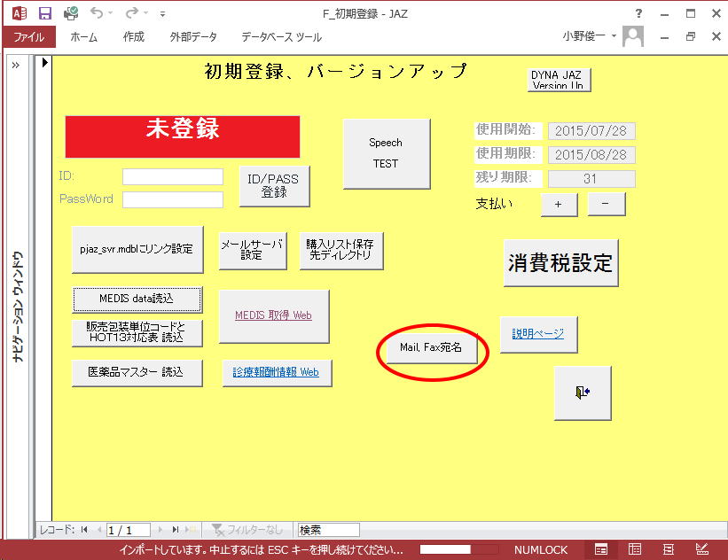The height and width of the screenshot is (560, 728).
Task: Click the exit door icon button
Action: click(583, 393)
